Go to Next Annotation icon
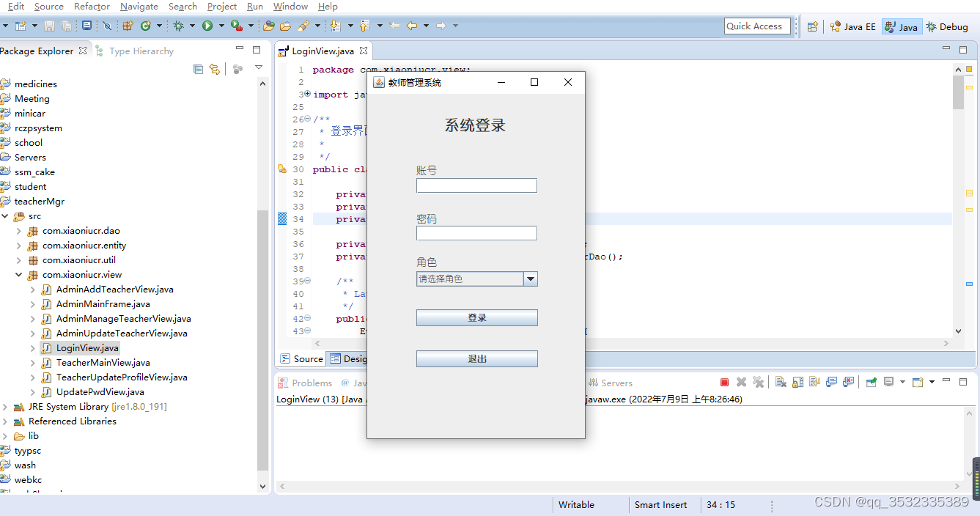This screenshot has height=516, width=980. (x=335, y=26)
